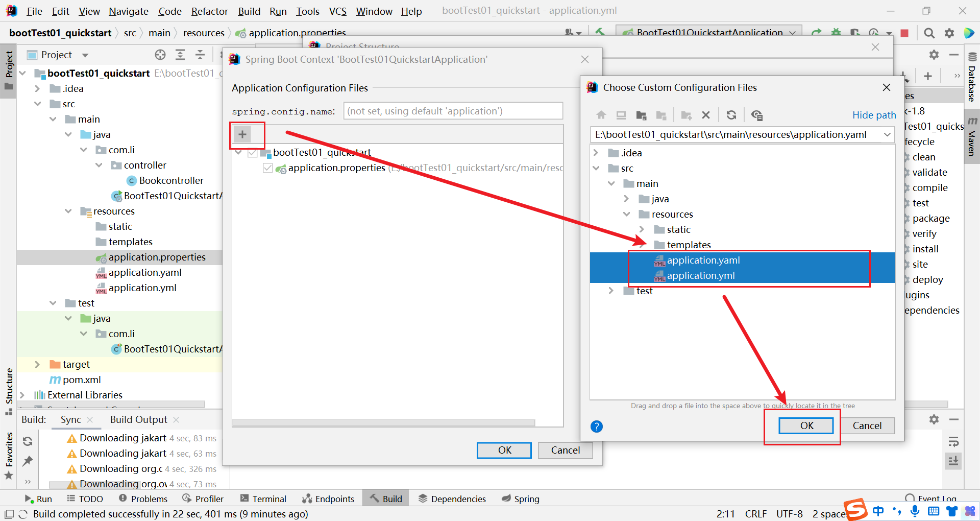Open the file path history dropdown

point(887,135)
